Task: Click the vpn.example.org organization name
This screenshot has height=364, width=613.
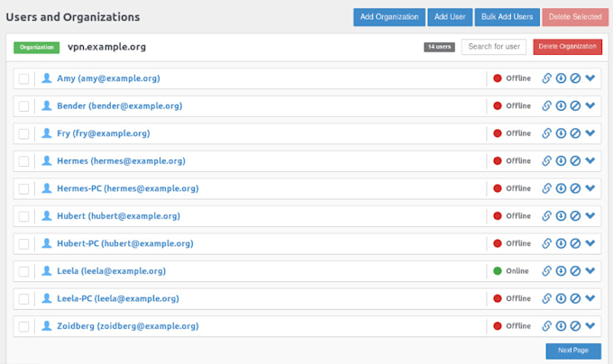Action: tap(106, 47)
